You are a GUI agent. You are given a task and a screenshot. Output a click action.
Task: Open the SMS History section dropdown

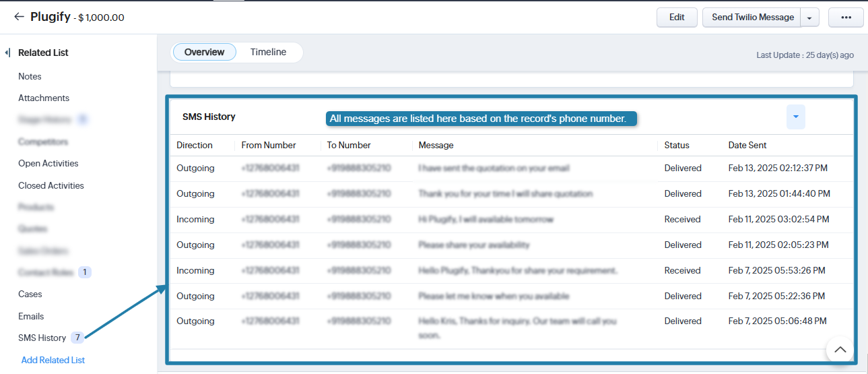tap(795, 117)
